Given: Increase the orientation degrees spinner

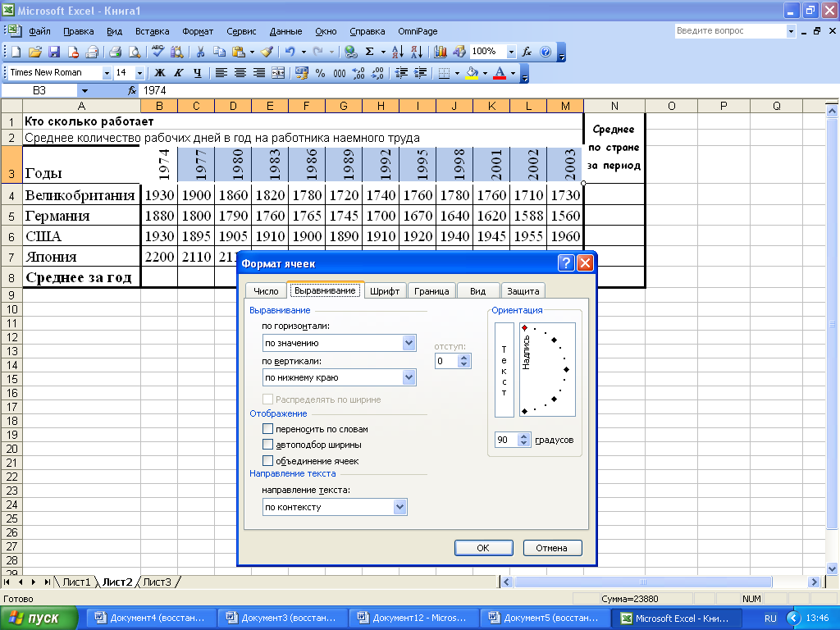Looking at the screenshot, I should pyautogui.click(x=524, y=436).
